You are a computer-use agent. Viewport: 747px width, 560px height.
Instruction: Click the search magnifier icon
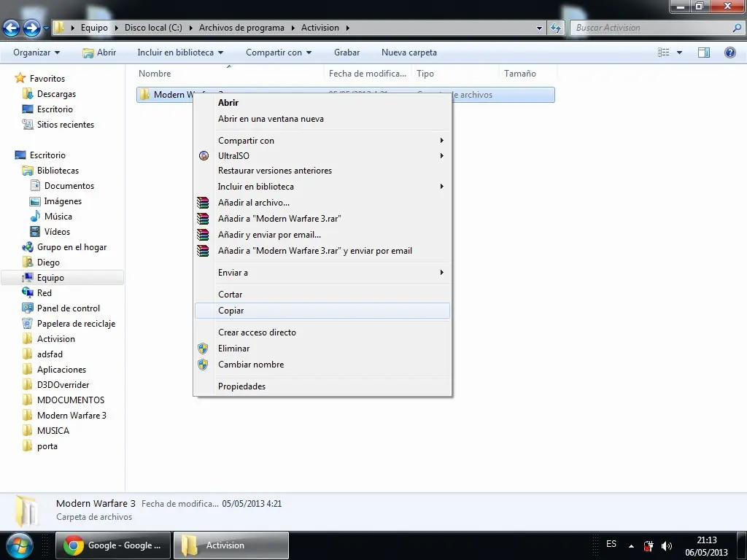coord(737,28)
